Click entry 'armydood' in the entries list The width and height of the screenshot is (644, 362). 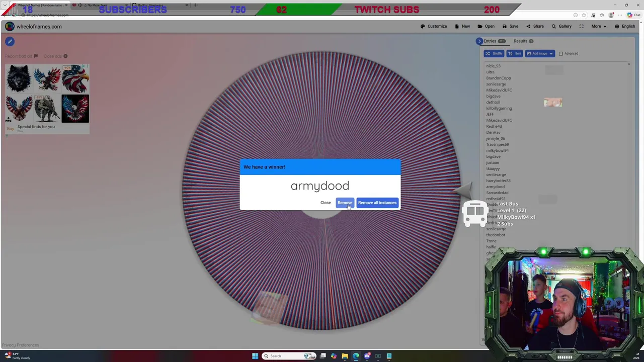tap(495, 187)
